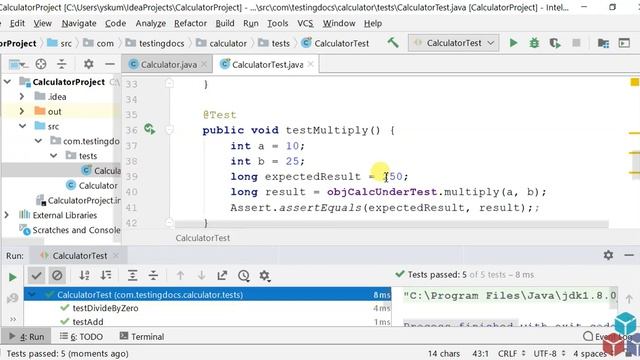640x360 pixels.
Task: Open the Build menu
Action: (225, 23)
